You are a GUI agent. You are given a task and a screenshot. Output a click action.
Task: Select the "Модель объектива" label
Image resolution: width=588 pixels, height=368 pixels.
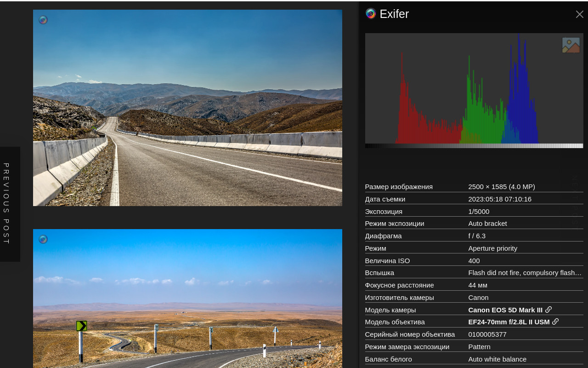[395, 322]
